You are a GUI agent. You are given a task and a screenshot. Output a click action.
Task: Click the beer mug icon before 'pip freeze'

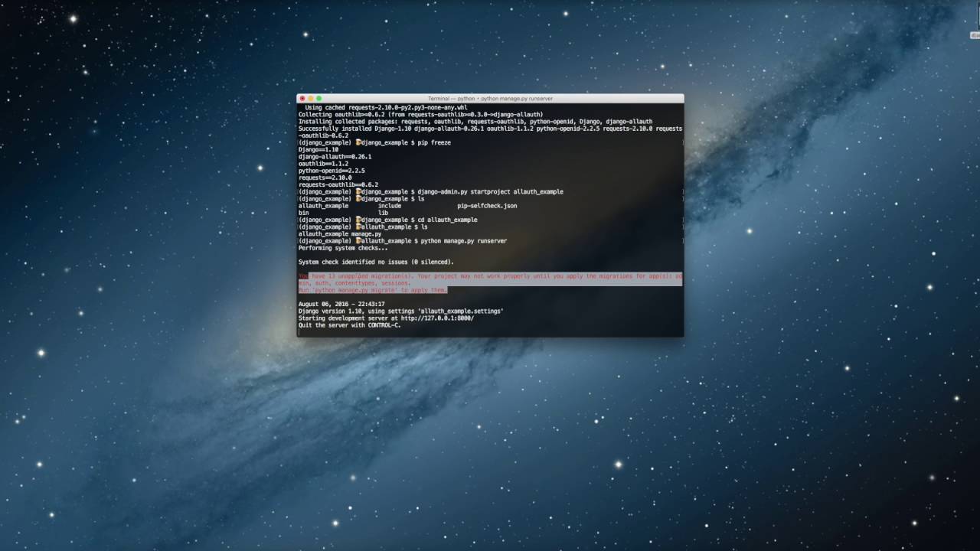(358, 142)
